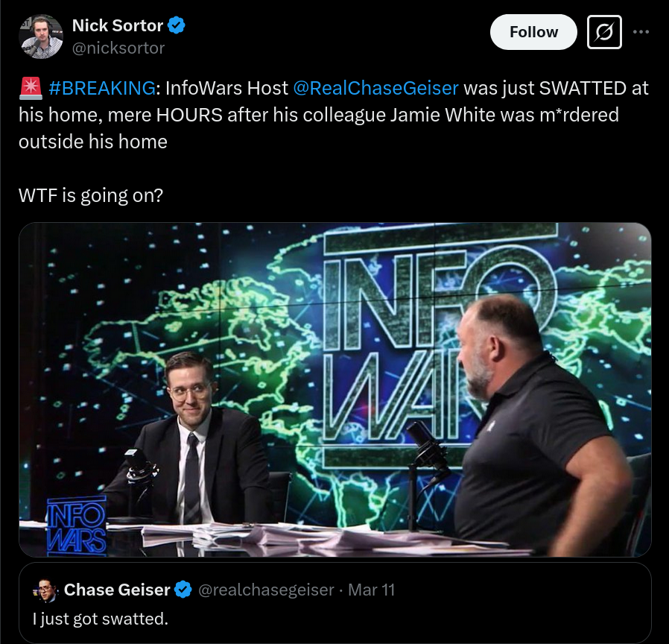Click the red siren emoji

click(31, 89)
